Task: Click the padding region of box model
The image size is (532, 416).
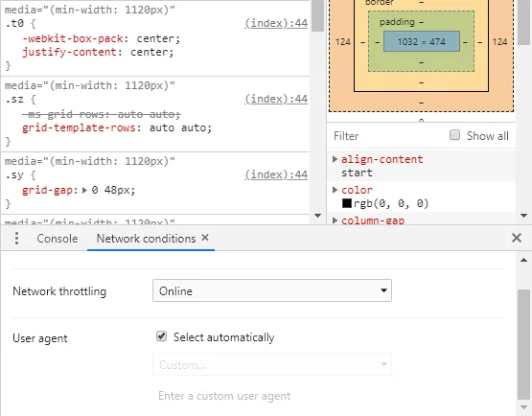Action: click(x=397, y=22)
